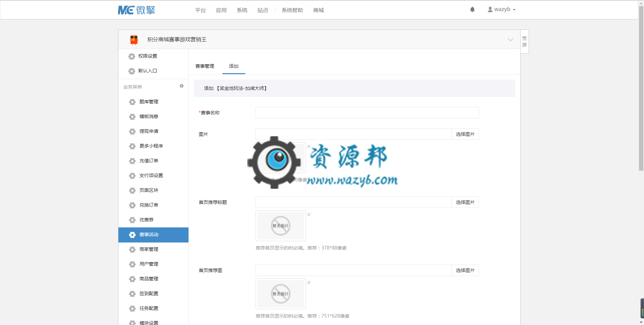Open the 系统 menu
The width and height of the screenshot is (644, 325).
[242, 10]
